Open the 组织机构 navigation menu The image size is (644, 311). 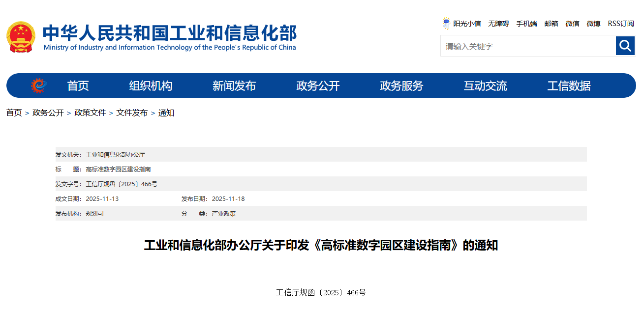[151, 86]
